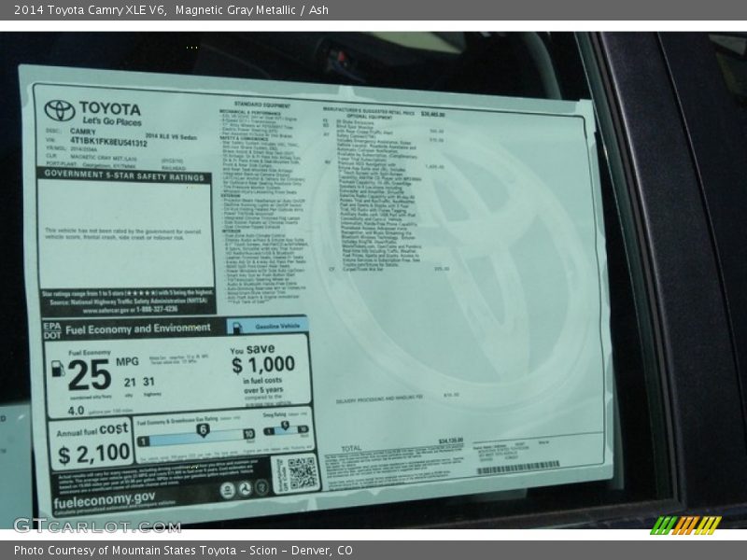Click 'Magnetic Gray Metallic / Ash' in header

coord(251,9)
